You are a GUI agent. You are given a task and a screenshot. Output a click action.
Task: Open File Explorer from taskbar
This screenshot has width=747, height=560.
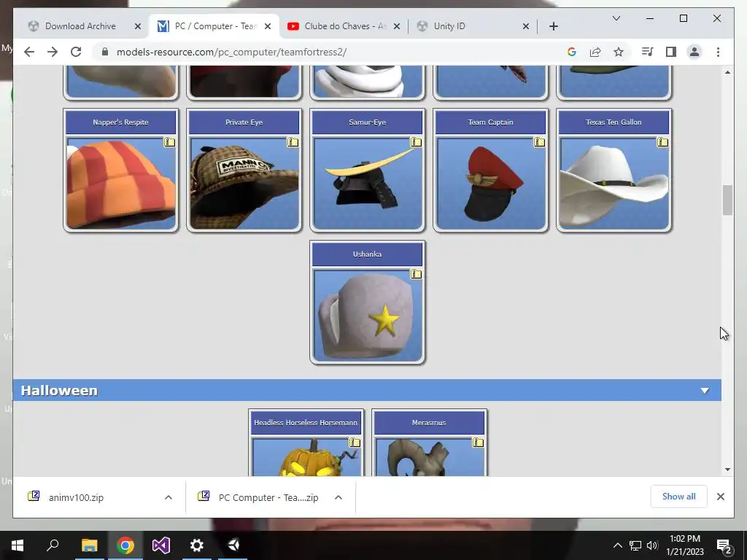pyautogui.click(x=89, y=545)
